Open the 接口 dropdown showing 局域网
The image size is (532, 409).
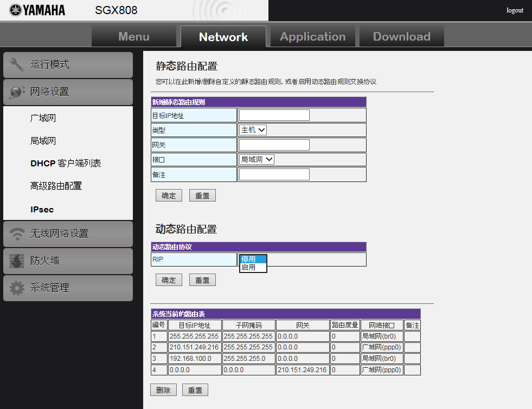[257, 159]
